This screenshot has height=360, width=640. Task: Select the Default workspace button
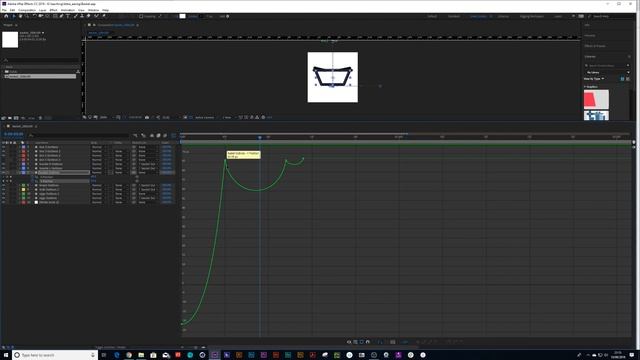[x=432, y=16]
